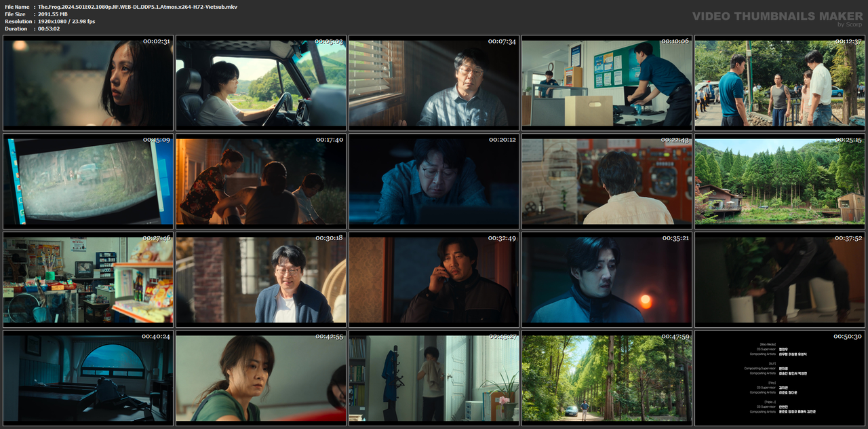Viewport: 868px width, 429px height.
Task: Open the phone-call thumbnail at 00:32:49
Action: 434,279
